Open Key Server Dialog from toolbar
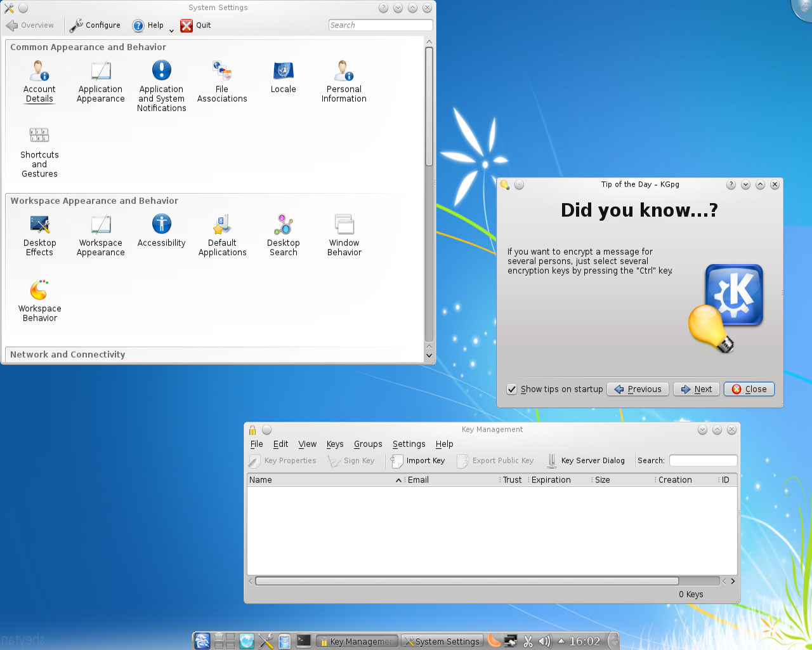 (586, 461)
